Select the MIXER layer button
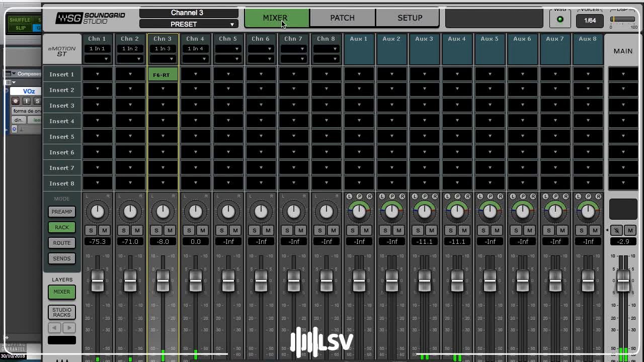Viewport: 644px width, 362px height. pos(62,292)
